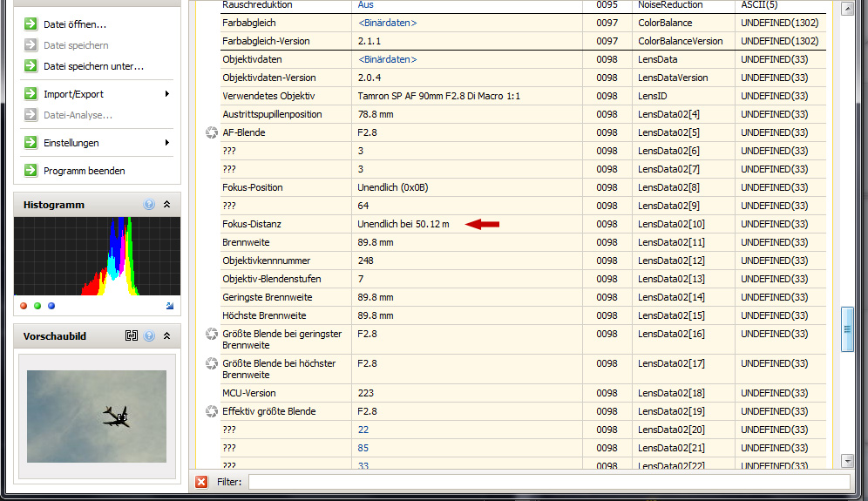Click into the Filter text field
The image size is (868, 501).
(x=549, y=482)
